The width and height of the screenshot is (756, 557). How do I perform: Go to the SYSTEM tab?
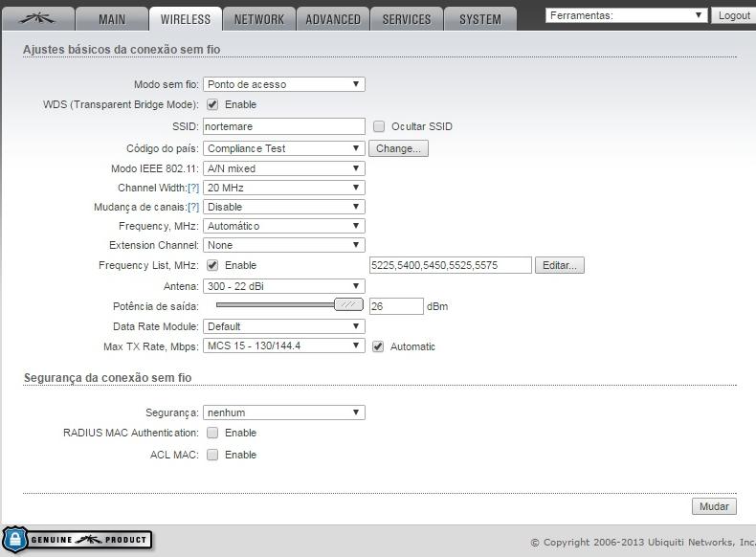[x=480, y=19]
